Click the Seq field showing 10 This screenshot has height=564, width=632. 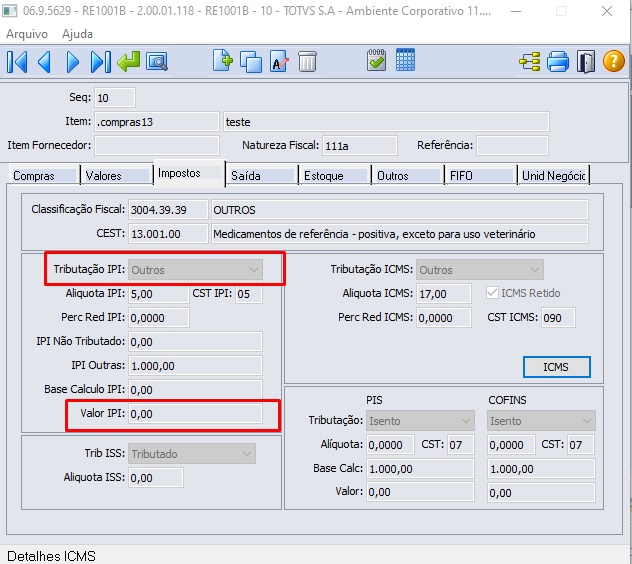coord(115,98)
